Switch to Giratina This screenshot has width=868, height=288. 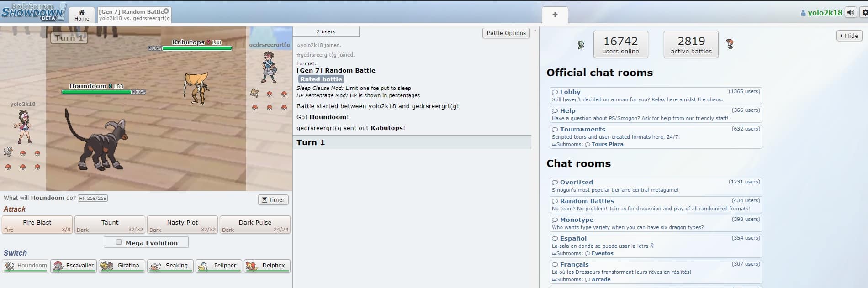click(x=122, y=266)
